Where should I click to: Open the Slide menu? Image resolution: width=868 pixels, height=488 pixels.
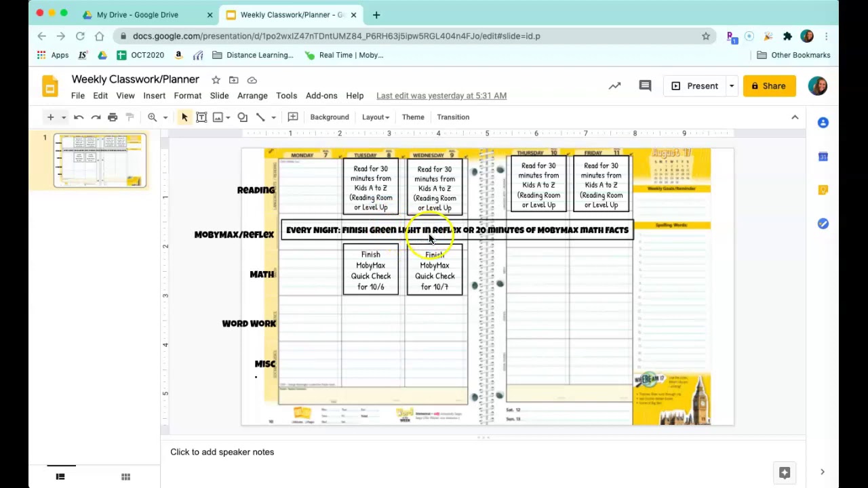coord(219,96)
